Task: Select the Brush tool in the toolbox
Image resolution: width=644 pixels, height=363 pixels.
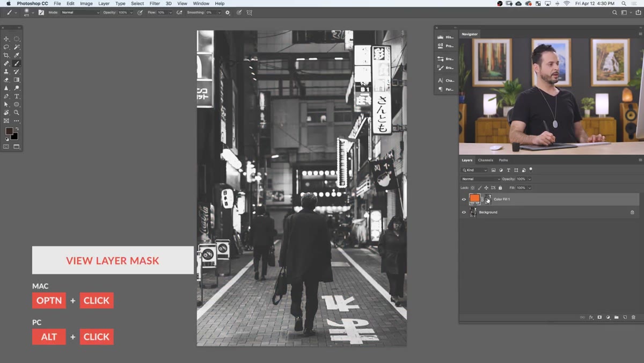Action: point(17,63)
